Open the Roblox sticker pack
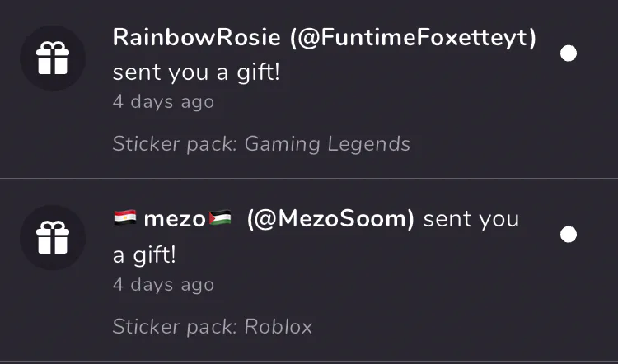The height and width of the screenshot is (364, 618). (279, 326)
